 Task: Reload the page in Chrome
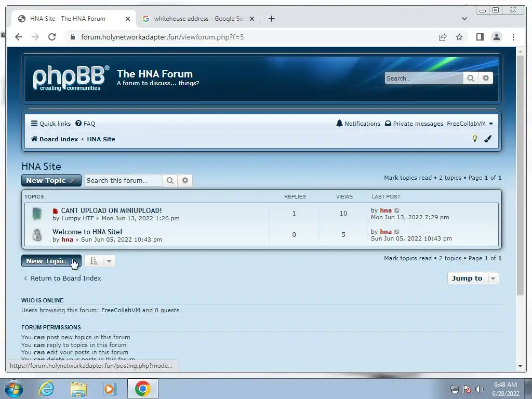pos(52,37)
